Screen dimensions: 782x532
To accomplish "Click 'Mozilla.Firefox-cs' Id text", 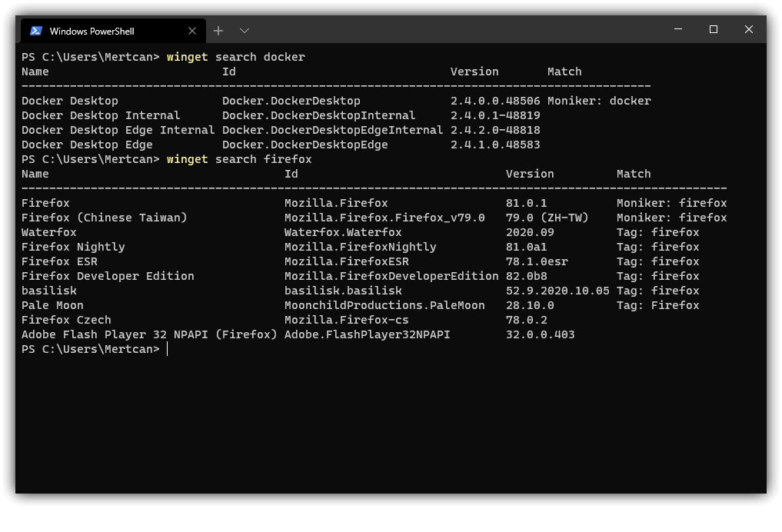I will click(x=347, y=320).
